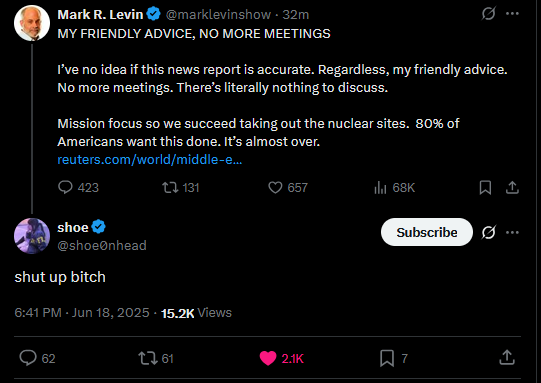The height and width of the screenshot is (383, 541).
Task: Click the Subscribe button for shoe
Action: (427, 232)
